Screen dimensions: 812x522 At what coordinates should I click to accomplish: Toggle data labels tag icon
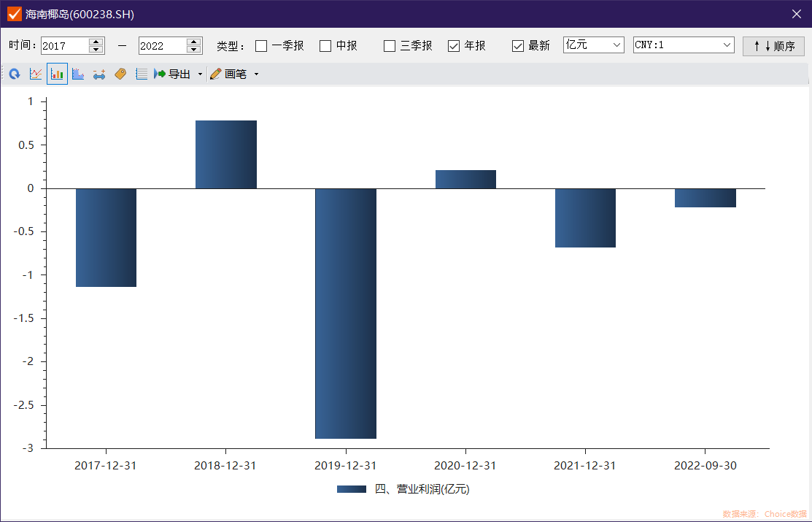coord(120,74)
